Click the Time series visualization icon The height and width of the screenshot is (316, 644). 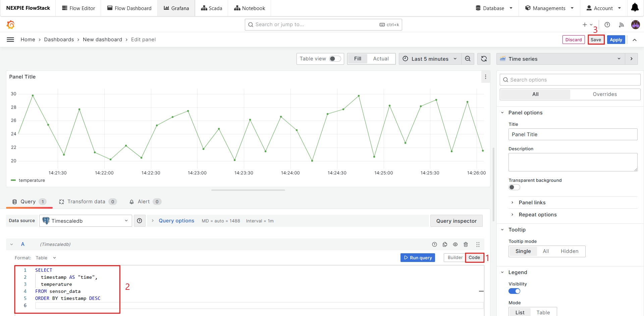tap(502, 59)
